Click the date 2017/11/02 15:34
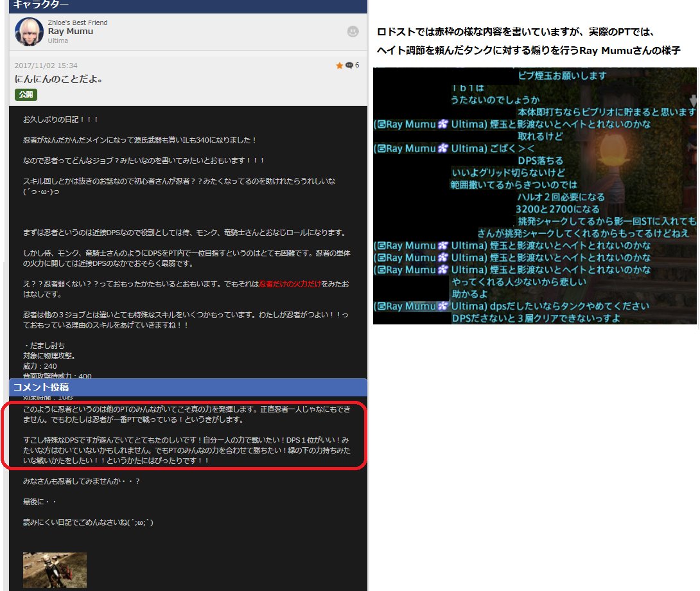The image size is (700, 591). (x=46, y=66)
